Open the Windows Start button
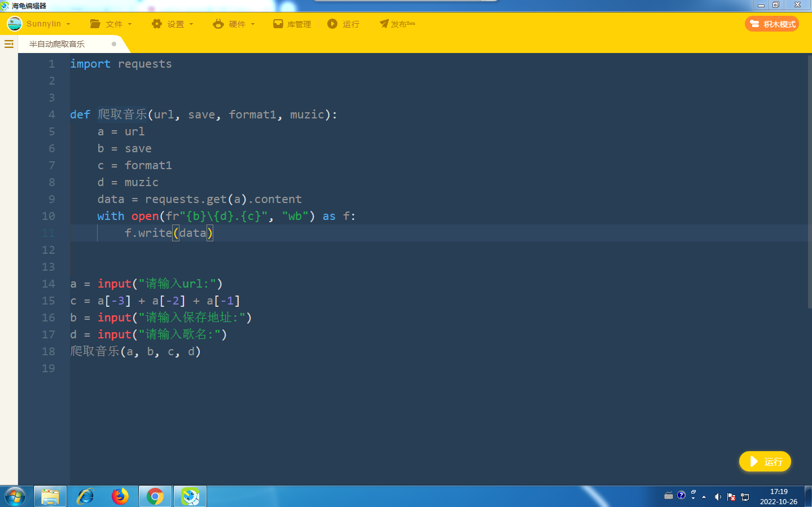 click(x=15, y=496)
